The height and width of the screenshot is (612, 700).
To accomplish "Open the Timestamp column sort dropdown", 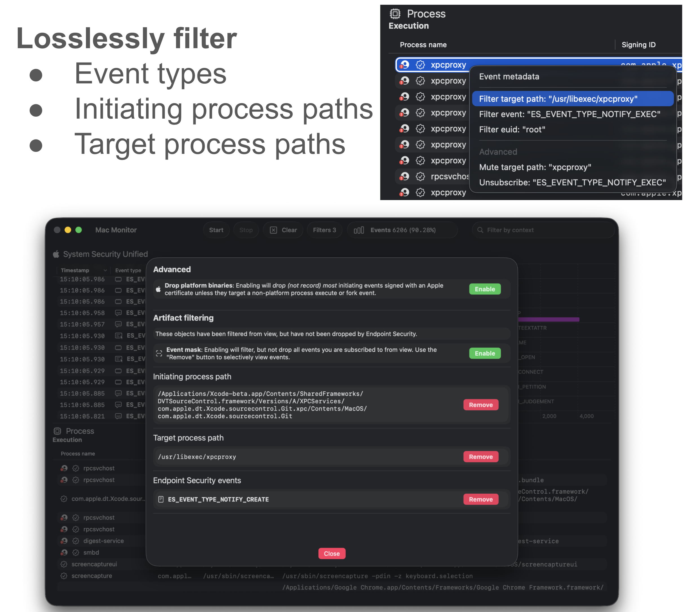I will click(x=105, y=270).
